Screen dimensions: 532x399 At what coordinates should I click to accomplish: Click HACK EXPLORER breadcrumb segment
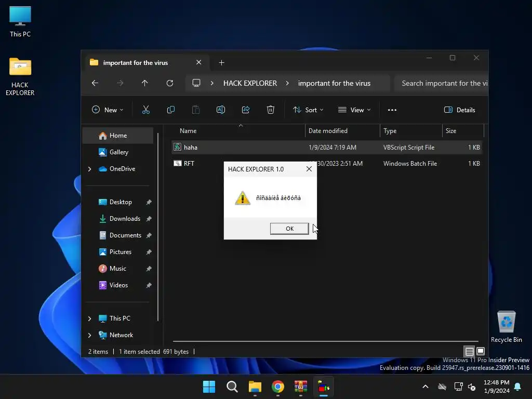[250, 83]
